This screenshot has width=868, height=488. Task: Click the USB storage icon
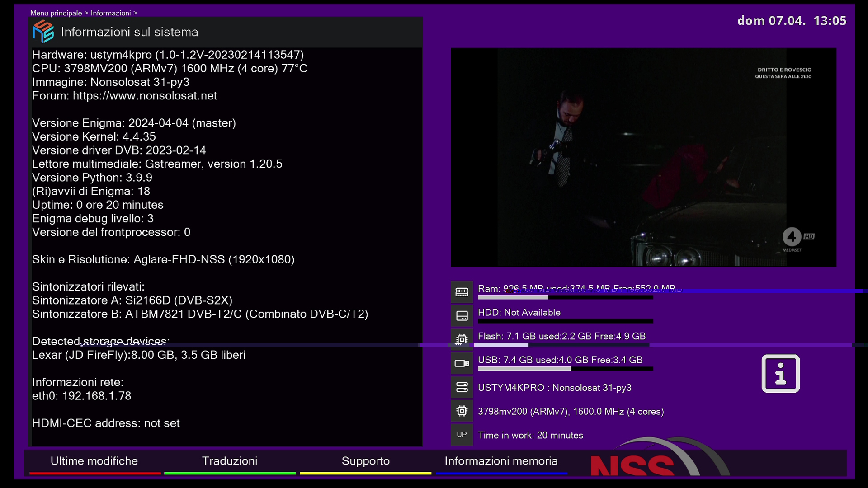[x=462, y=363]
